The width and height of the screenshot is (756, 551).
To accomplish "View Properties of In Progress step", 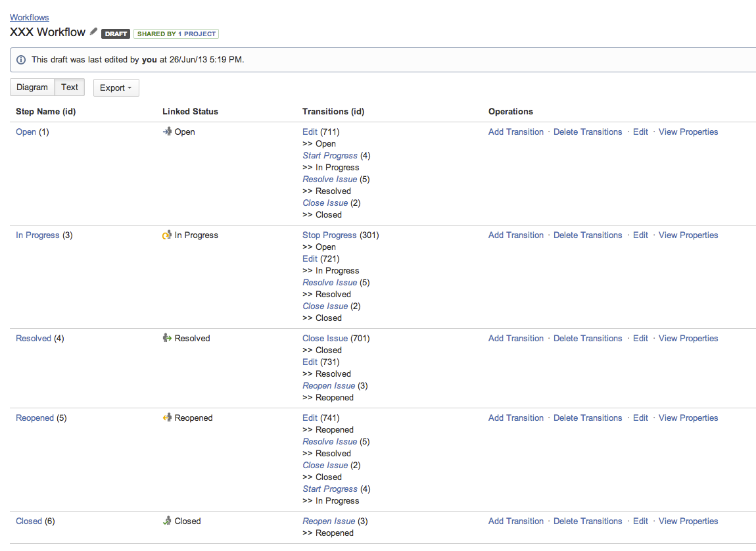I will point(688,235).
